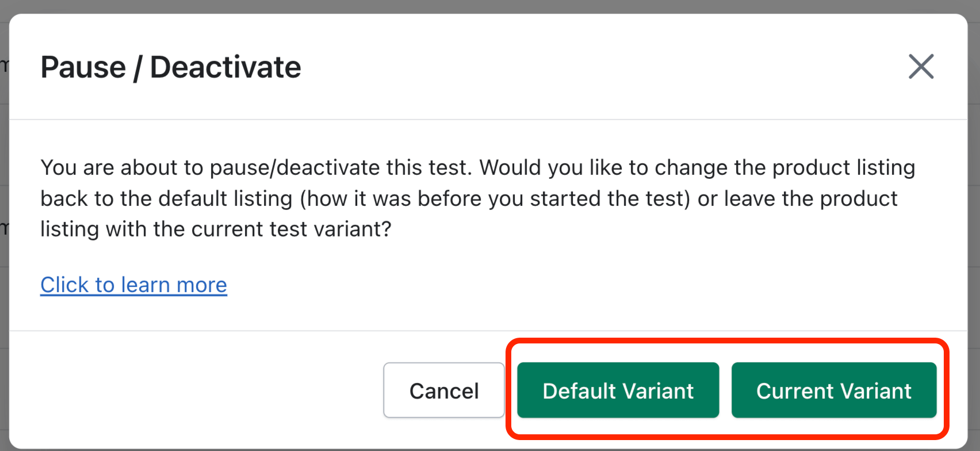Click the Cancel button

(443, 391)
